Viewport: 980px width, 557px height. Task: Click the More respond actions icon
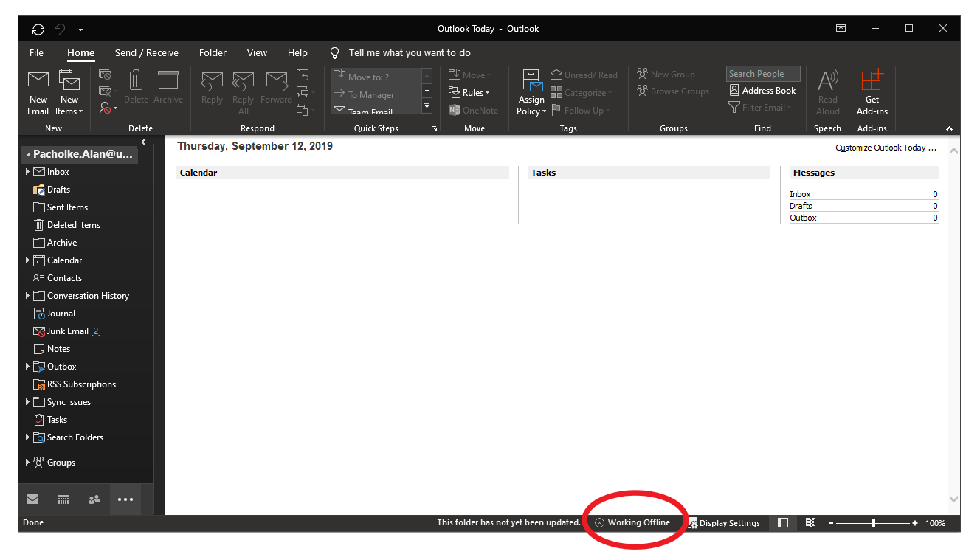click(x=305, y=110)
